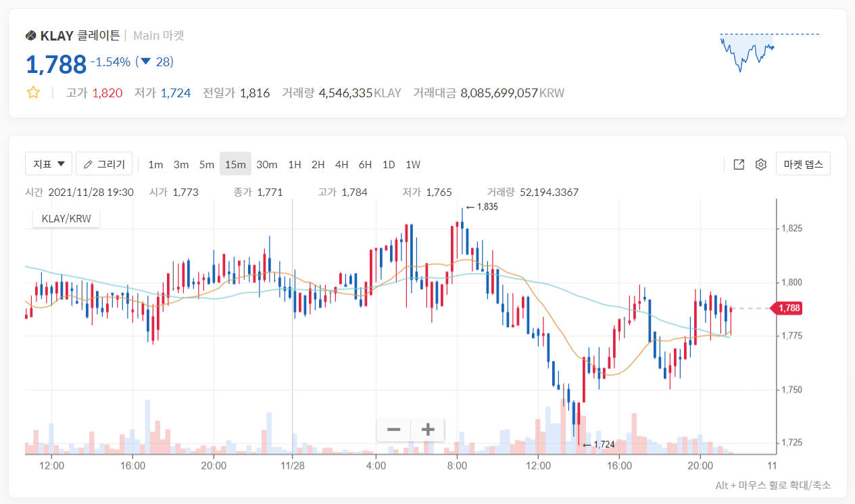This screenshot has height=504, width=855.
Task: Select the 15m chart interval
Action: tap(235, 164)
